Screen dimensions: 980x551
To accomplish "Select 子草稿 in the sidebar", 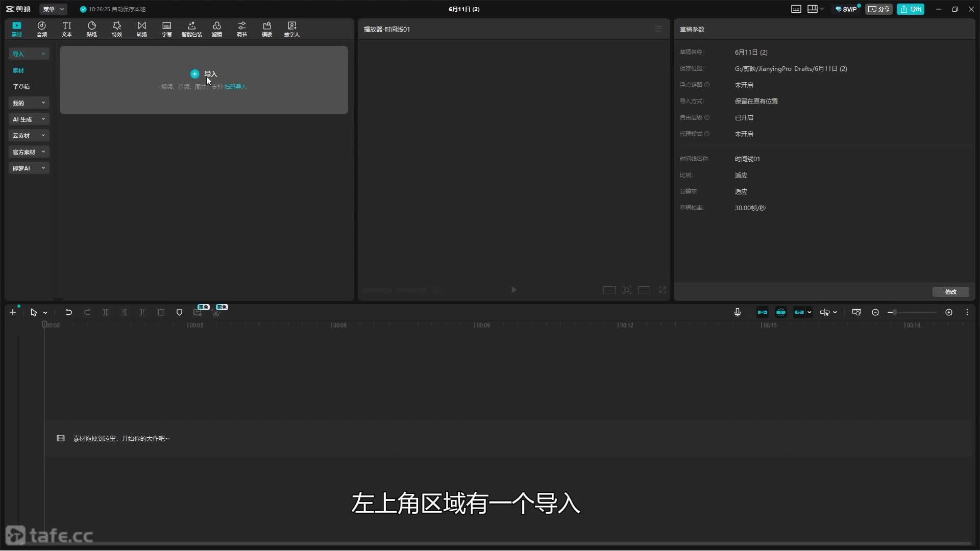I will [x=21, y=87].
